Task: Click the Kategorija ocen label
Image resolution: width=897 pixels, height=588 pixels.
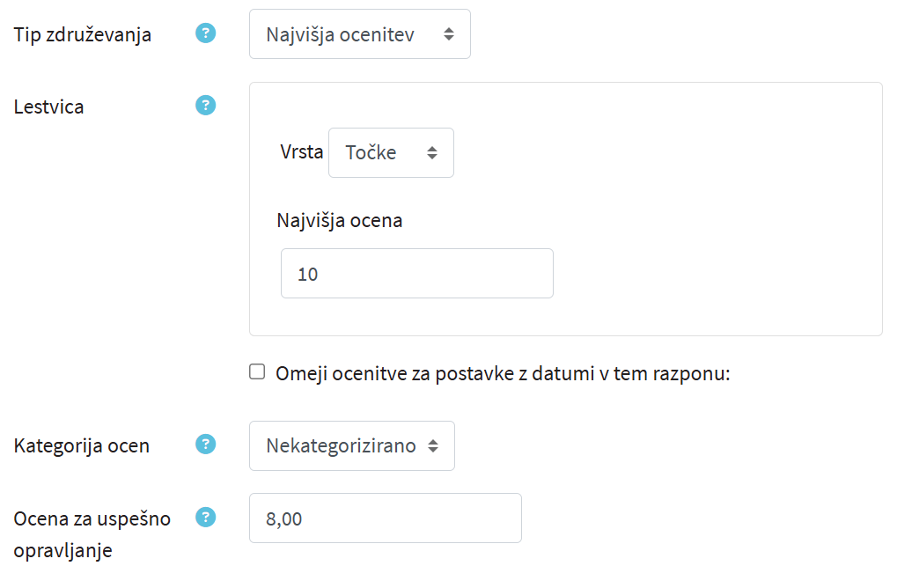Action: 82,445
